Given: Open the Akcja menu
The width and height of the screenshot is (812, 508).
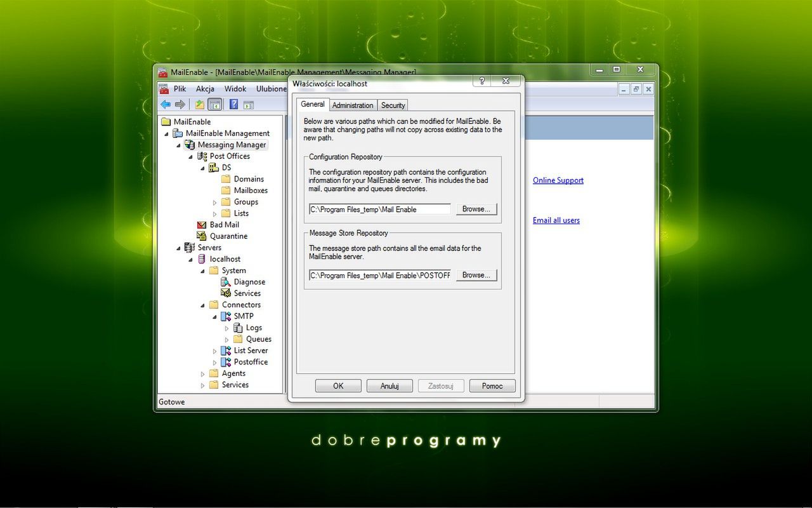Looking at the screenshot, I should point(205,89).
